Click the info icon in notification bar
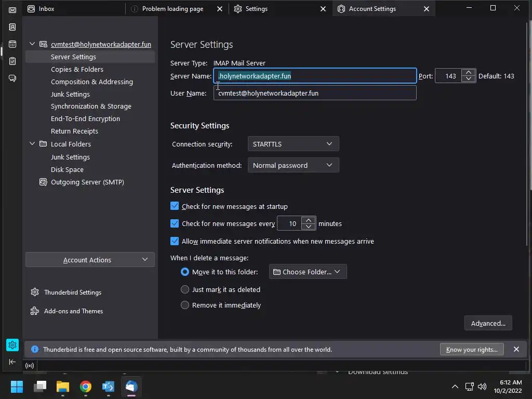The image size is (532, 399). (x=35, y=349)
